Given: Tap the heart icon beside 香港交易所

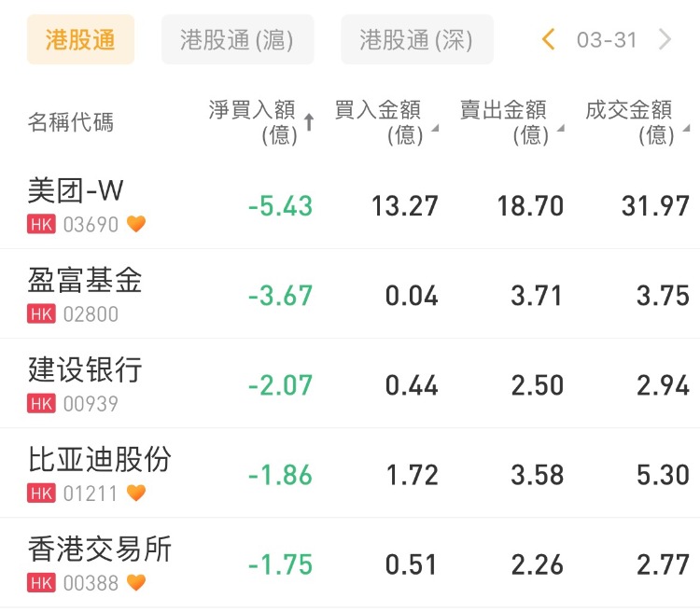Looking at the screenshot, I should pyautogui.click(x=136, y=582).
